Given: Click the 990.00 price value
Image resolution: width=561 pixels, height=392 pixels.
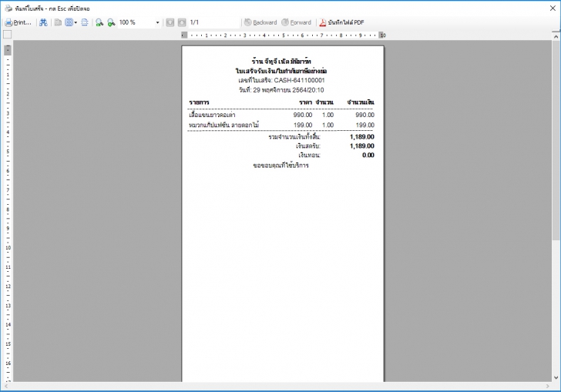Looking at the screenshot, I should point(303,116).
